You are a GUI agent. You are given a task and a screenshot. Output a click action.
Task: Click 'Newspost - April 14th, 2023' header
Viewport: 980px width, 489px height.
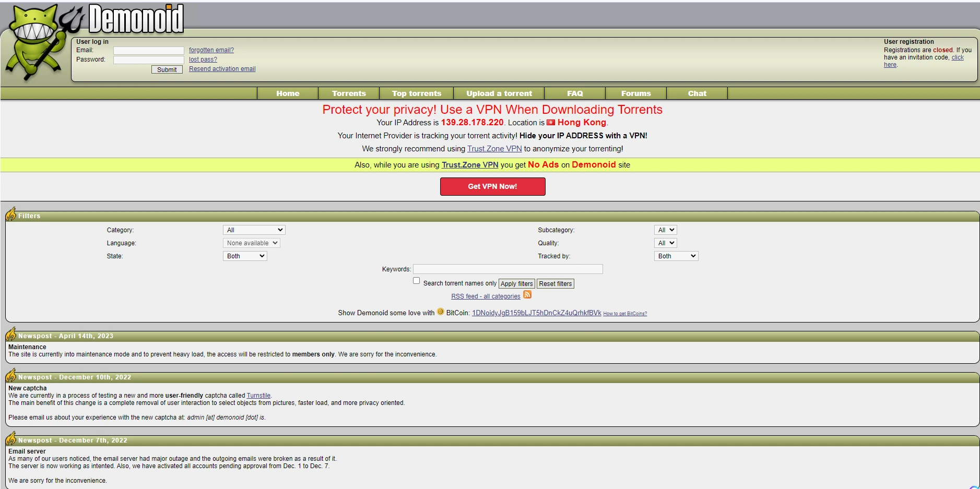coord(66,336)
